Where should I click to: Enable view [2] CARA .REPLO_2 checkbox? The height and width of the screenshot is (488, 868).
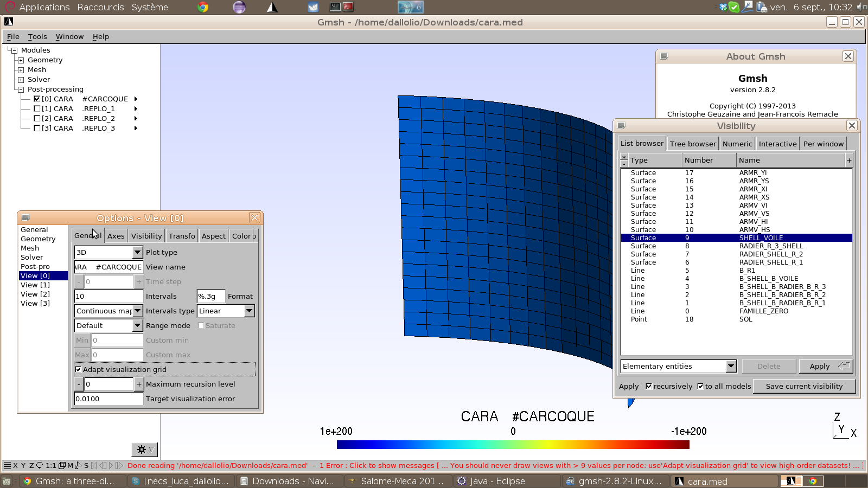point(37,118)
